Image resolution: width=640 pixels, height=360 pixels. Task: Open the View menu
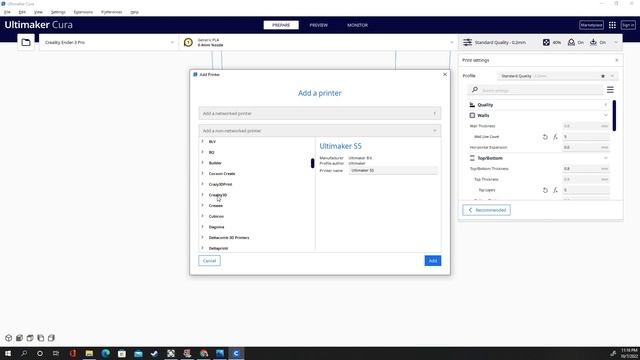38,12
